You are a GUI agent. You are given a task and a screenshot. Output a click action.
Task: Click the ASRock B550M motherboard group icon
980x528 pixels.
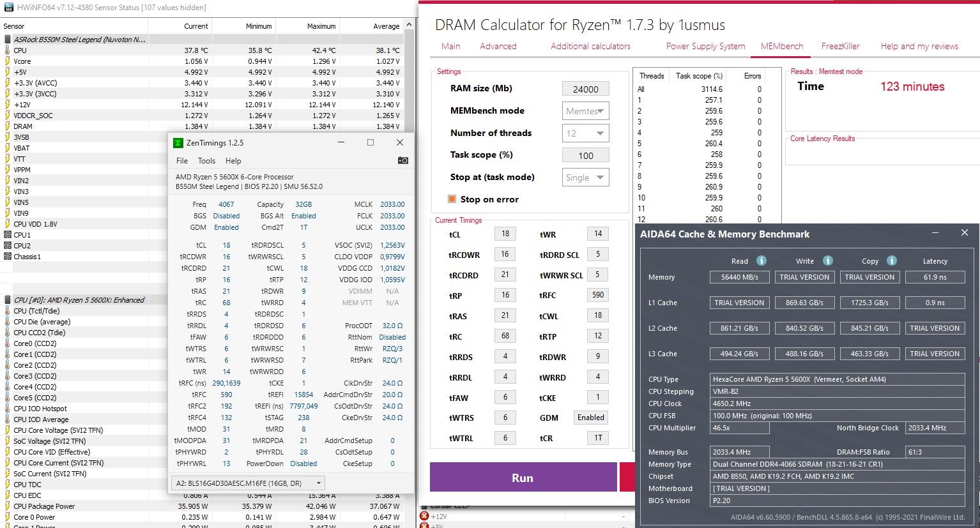point(8,40)
